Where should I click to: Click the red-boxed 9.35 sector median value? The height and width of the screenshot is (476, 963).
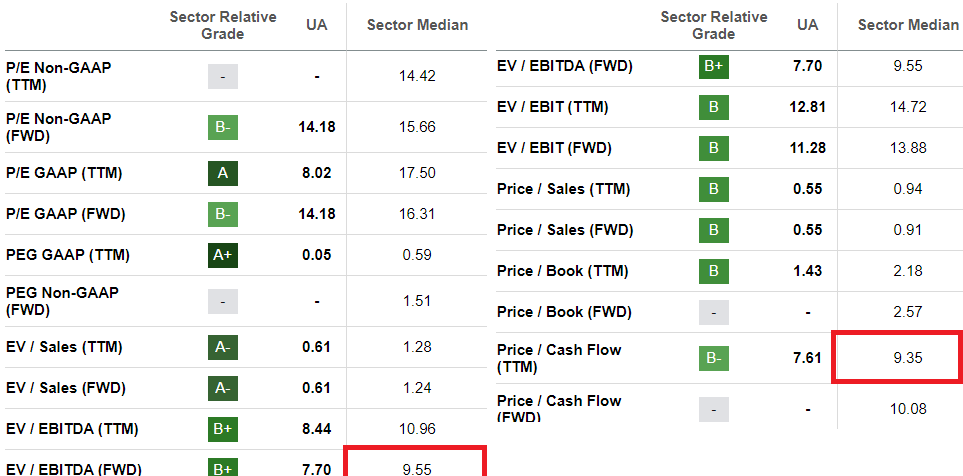[x=908, y=358]
